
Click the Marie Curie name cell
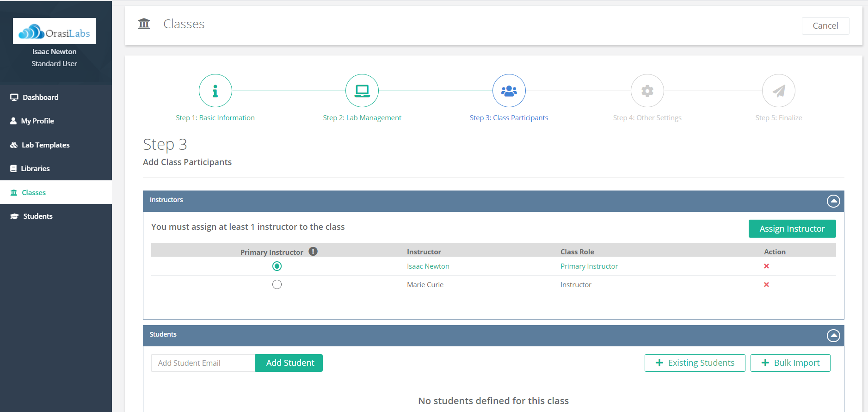coord(425,285)
